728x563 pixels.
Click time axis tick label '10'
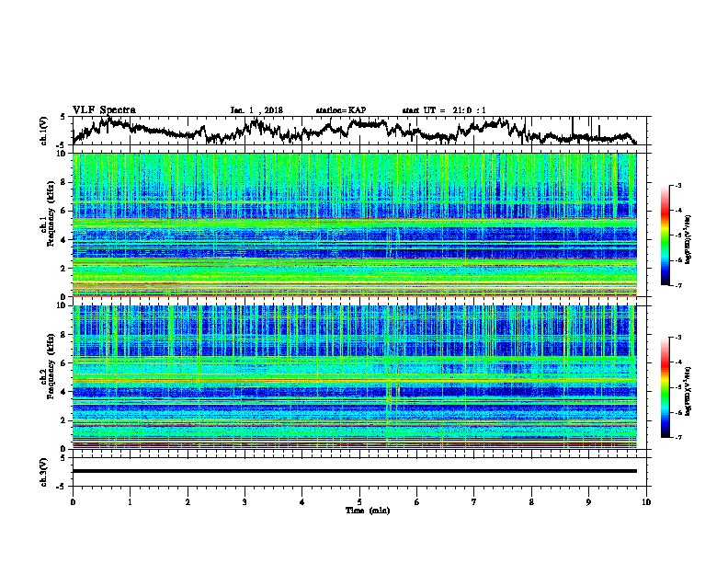point(646,502)
